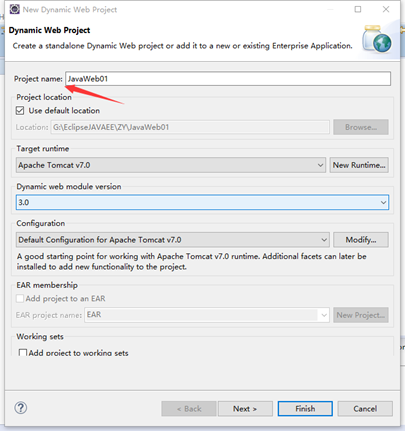Expand Dynamic web module version dropdown
Viewport: 405px width, 431px height.
tap(202, 202)
